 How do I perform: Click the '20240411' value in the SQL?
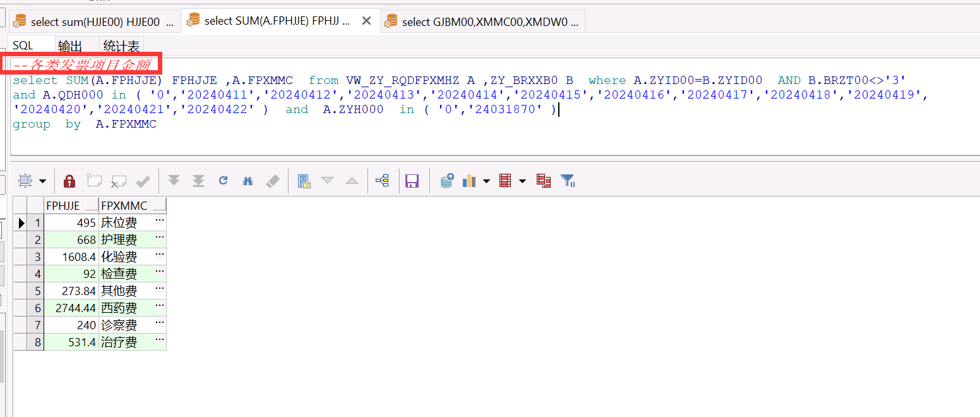218,95
